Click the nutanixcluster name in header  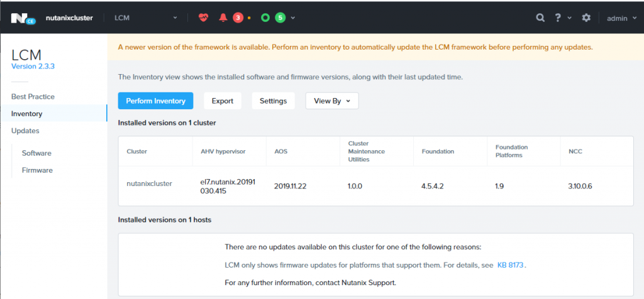pos(69,18)
